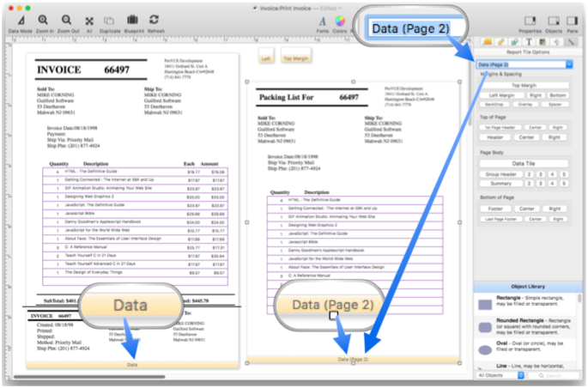
Task: Open the Data (Page 2) tile combo dropdown
Action: [x=569, y=64]
